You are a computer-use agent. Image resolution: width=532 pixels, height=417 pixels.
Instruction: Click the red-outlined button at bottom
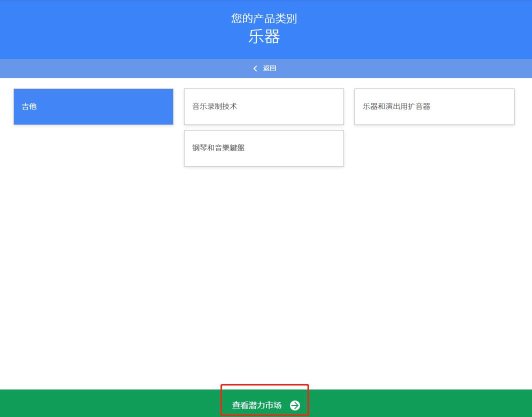(264, 400)
